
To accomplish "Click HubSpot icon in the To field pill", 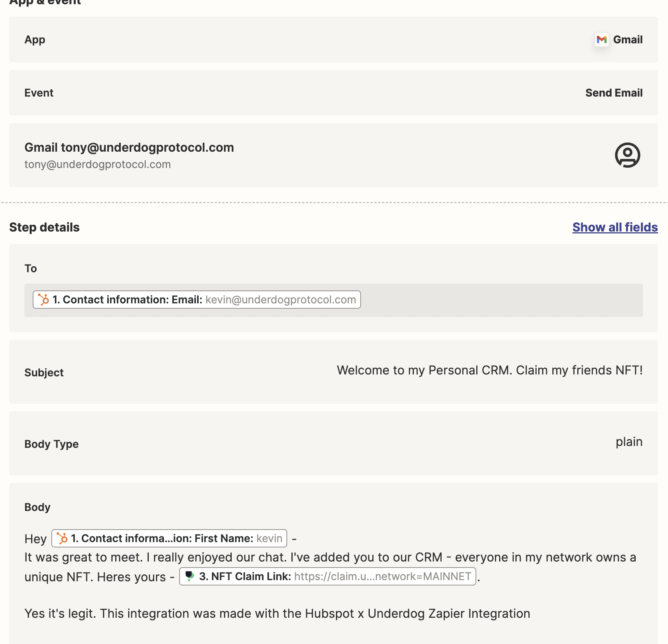I will (43, 300).
